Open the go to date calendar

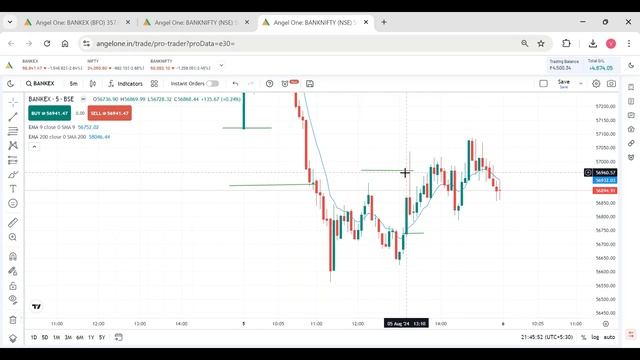pyautogui.click(x=119, y=337)
